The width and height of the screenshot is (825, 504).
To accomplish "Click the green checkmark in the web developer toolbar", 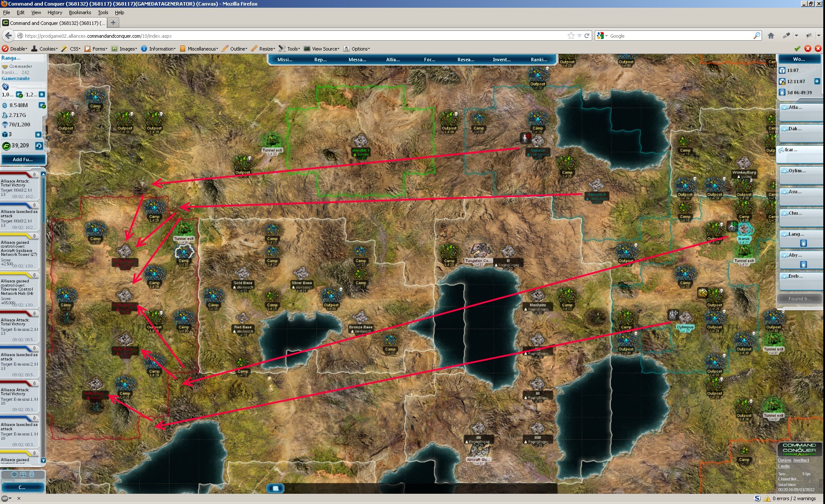I will 797,48.
